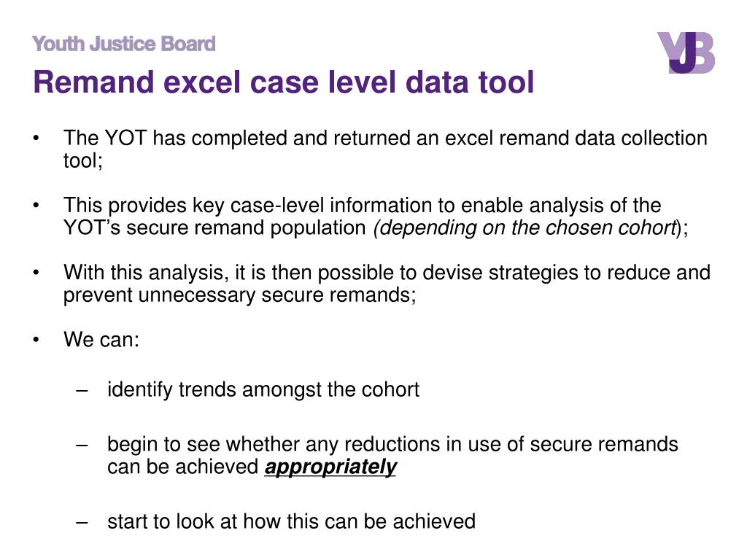747x560 pixels.
Task: Click the 'We can:' bullet text
Action: pyautogui.click(x=101, y=340)
